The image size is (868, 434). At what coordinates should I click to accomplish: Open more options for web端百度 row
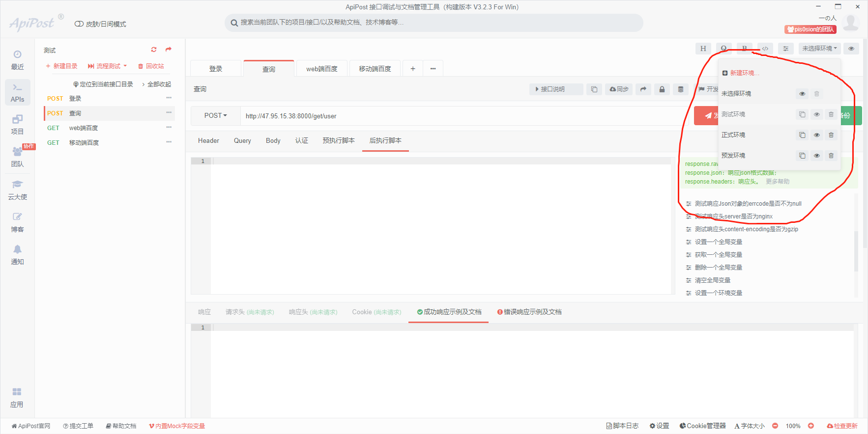(x=169, y=128)
